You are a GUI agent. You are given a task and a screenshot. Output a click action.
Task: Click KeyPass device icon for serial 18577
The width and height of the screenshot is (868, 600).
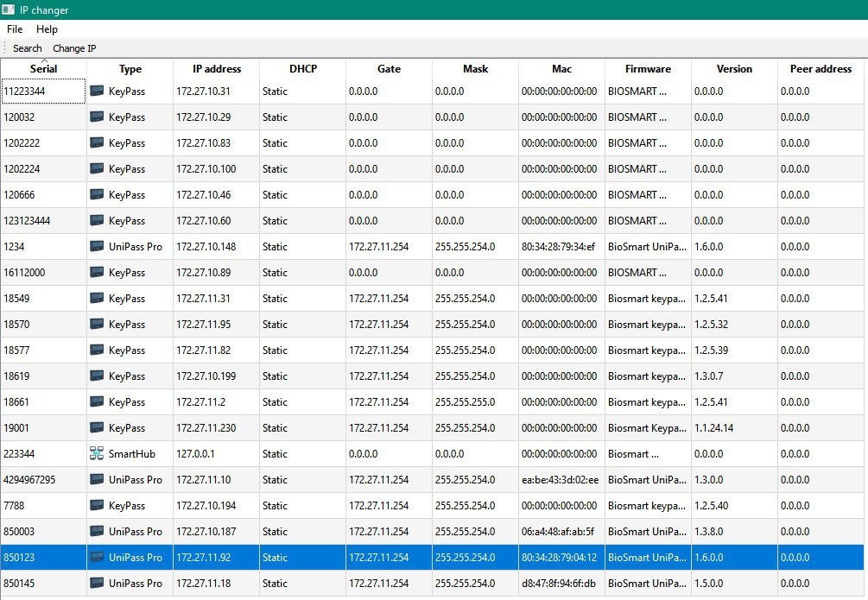coord(97,350)
